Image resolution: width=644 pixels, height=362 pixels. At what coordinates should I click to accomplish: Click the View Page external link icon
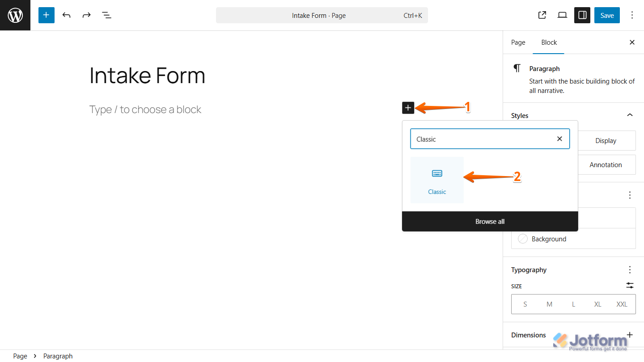(542, 15)
